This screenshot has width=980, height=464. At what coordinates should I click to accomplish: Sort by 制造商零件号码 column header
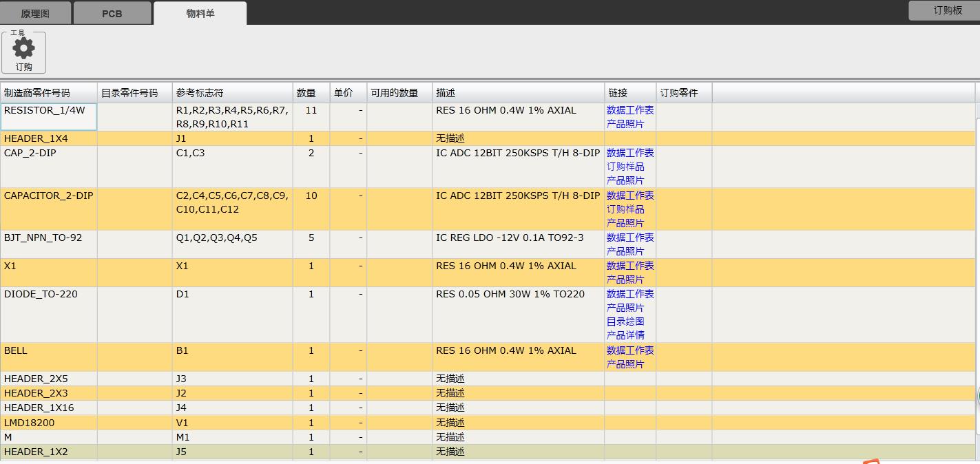tap(48, 93)
